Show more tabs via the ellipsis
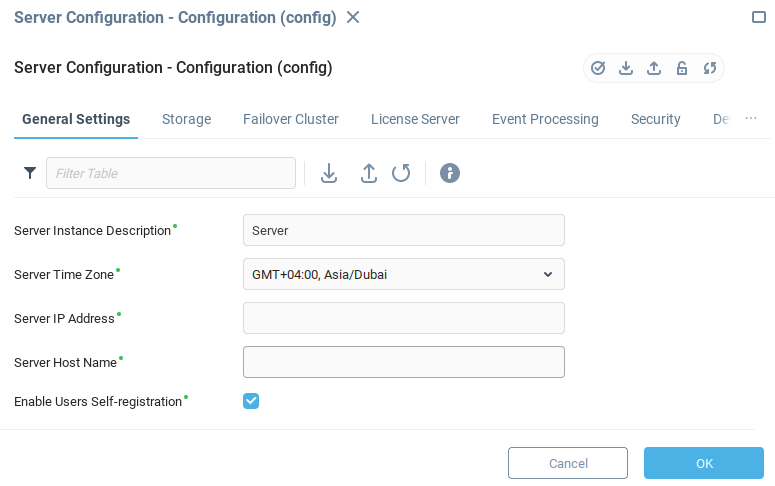This screenshot has width=775, height=486. pos(751,118)
